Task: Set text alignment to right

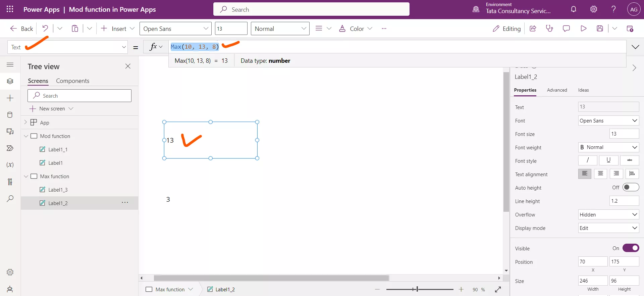Action: (616, 174)
